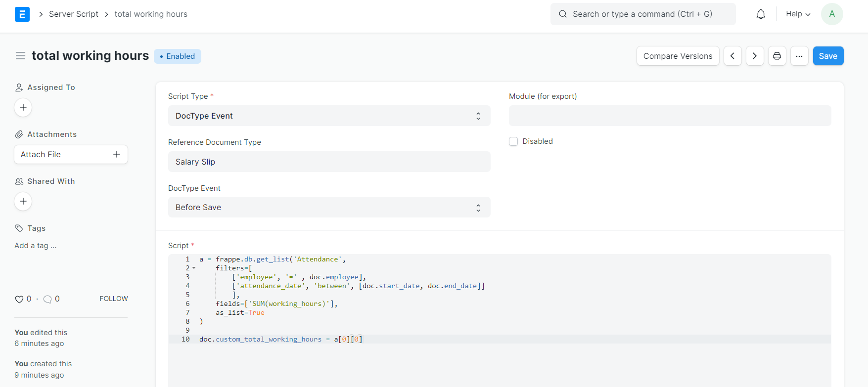Image resolution: width=868 pixels, height=387 pixels.
Task: Save the server script
Action: click(828, 56)
